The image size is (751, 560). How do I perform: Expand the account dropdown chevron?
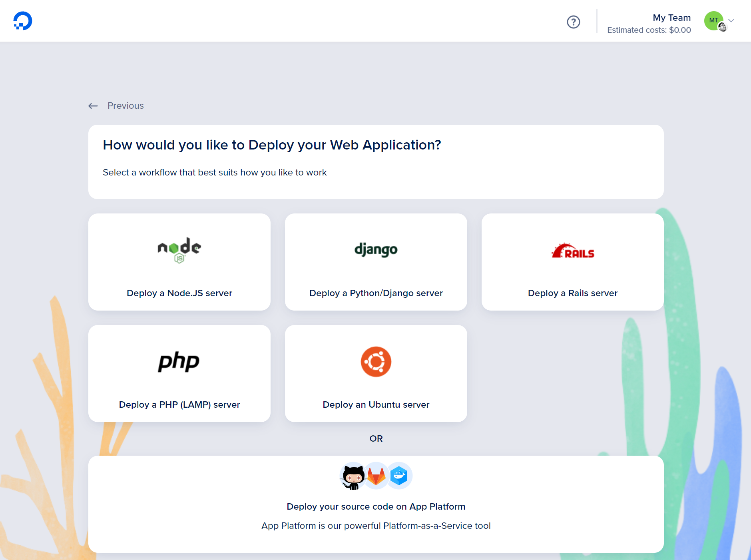tap(731, 21)
